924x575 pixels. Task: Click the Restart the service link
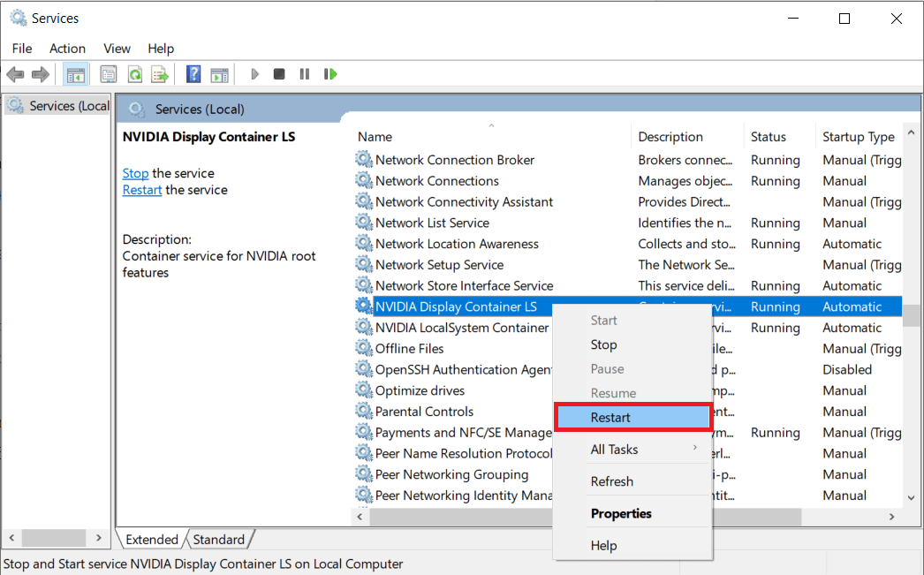pos(142,190)
